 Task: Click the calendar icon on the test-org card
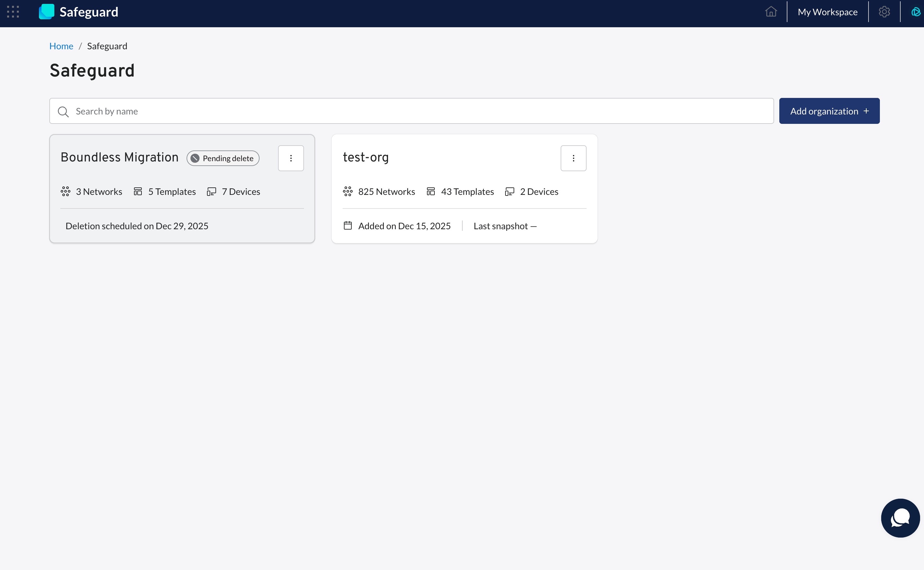pyautogui.click(x=348, y=226)
